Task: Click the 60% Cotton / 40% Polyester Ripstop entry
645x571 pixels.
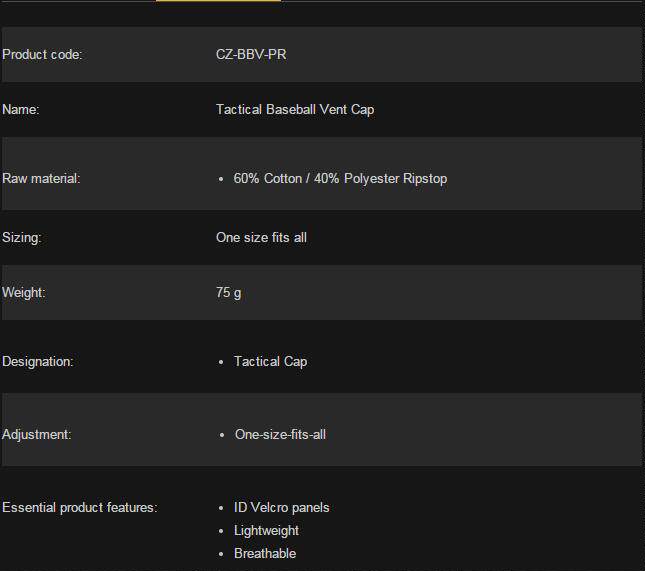Action: (x=340, y=179)
